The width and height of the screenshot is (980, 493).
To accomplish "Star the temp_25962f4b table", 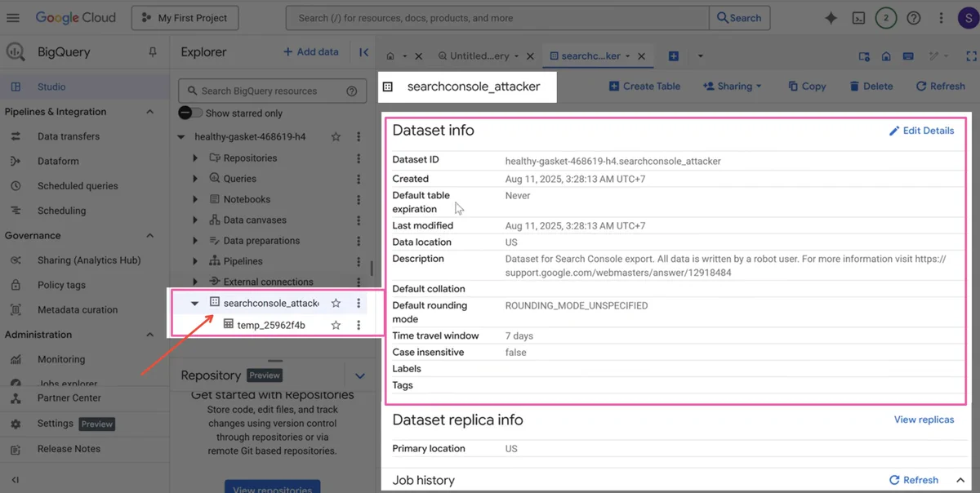I will 336,325.
